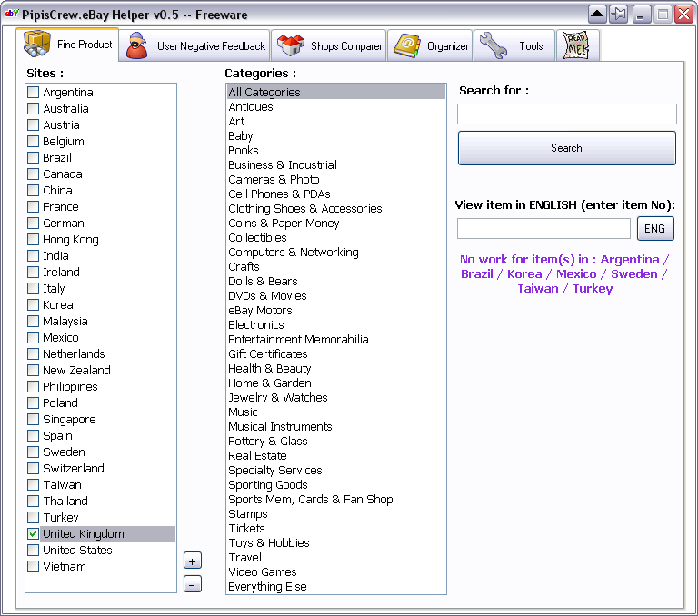
Task: Switch to the Tools tab
Action: pos(514,45)
